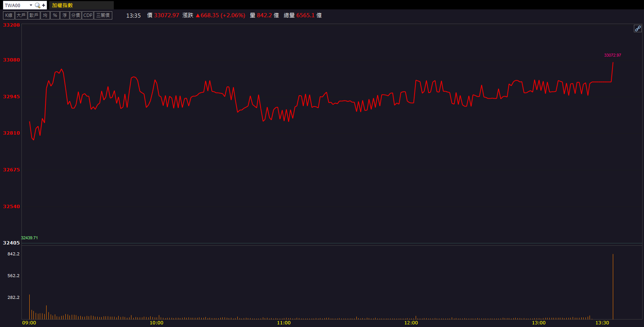Open the TWA00 symbol dropdown arrow
644x327 pixels.
click(x=31, y=5)
